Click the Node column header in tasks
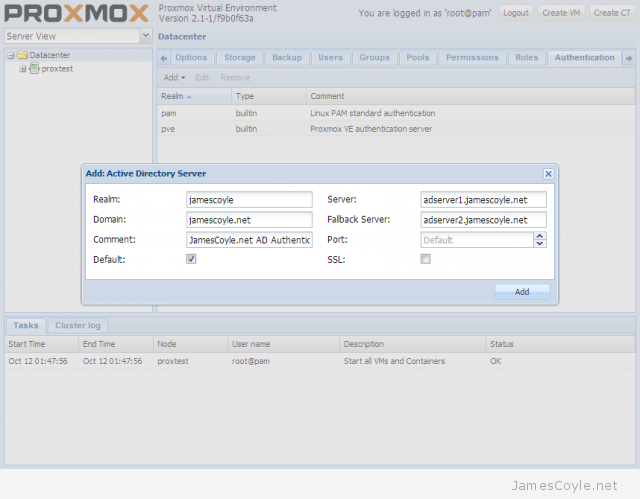 (190, 344)
